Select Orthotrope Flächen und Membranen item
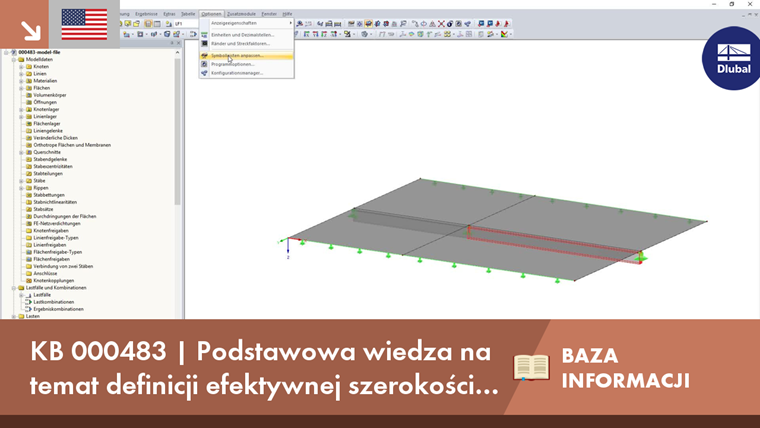This screenshot has height=428, width=760. tap(72, 145)
